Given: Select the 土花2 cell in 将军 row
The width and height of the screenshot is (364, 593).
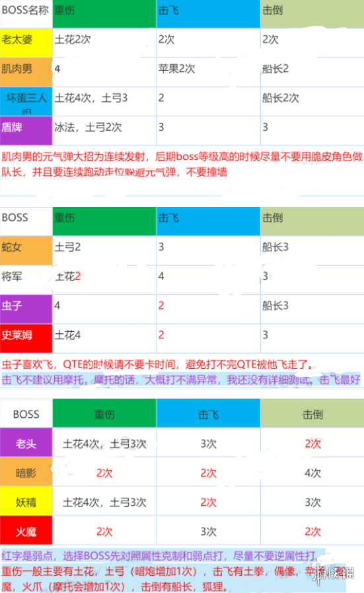Looking at the screenshot, I should (104, 280).
